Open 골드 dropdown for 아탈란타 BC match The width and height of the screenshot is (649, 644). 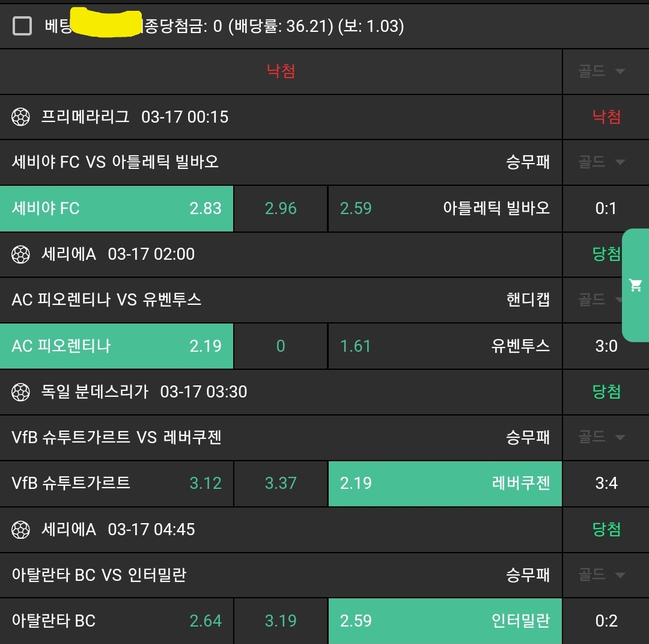pyautogui.click(x=602, y=575)
